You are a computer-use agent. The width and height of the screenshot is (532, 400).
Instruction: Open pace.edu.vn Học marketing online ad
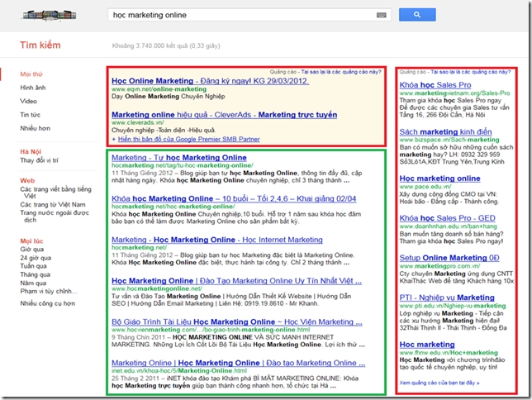[x=439, y=179]
